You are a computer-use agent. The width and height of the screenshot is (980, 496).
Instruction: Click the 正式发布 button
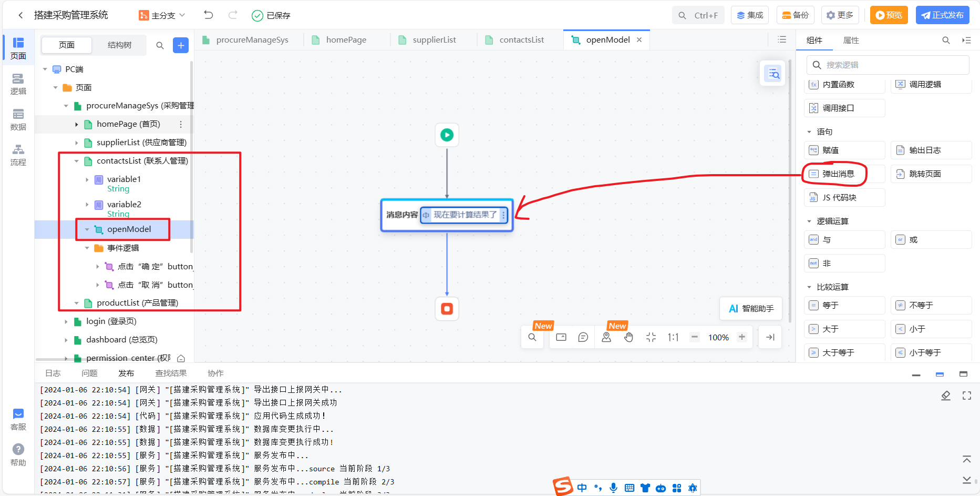point(943,15)
